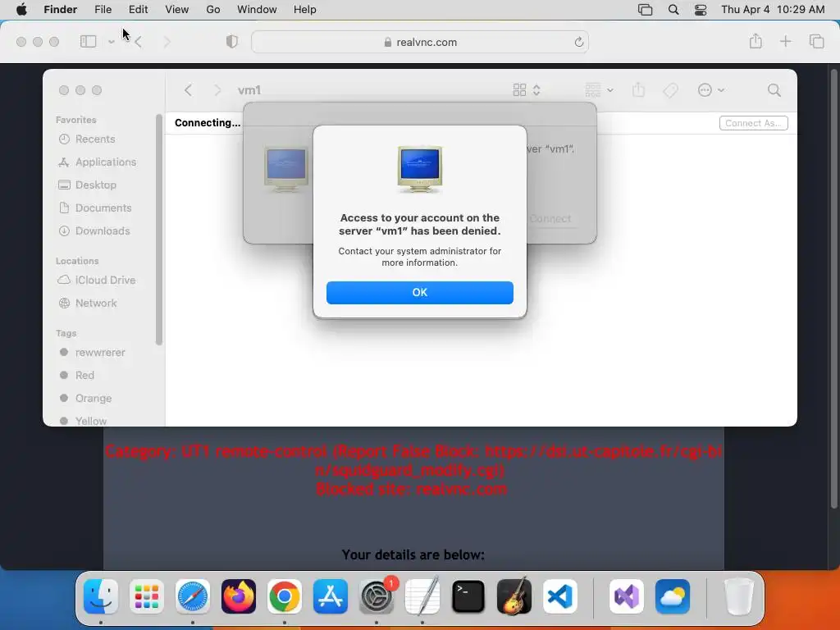Screen dimensions: 840x630
Task: Open Terminal from the Dock
Action: (468, 596)
